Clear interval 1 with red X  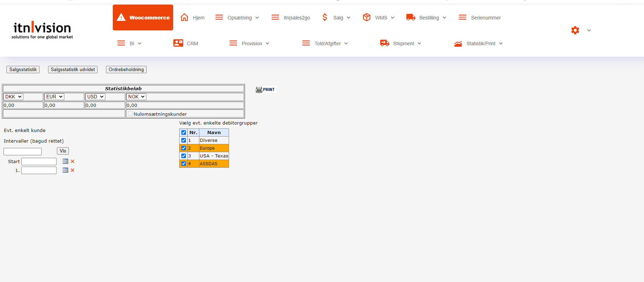coord(72,170)
